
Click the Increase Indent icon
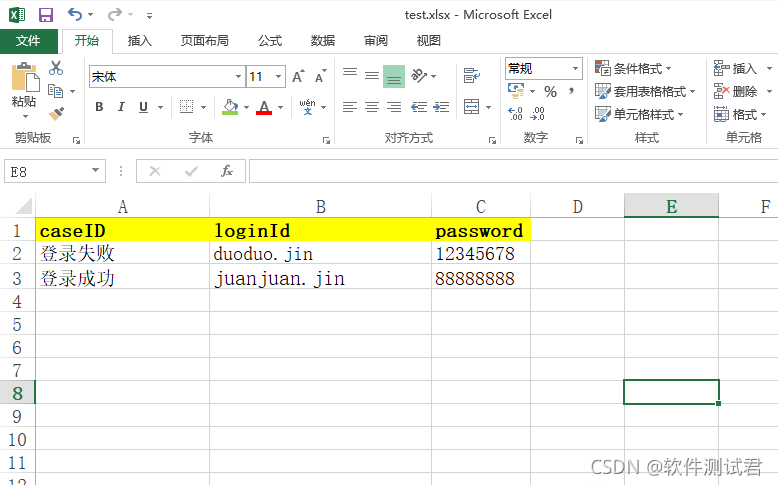tap(441, 107)
